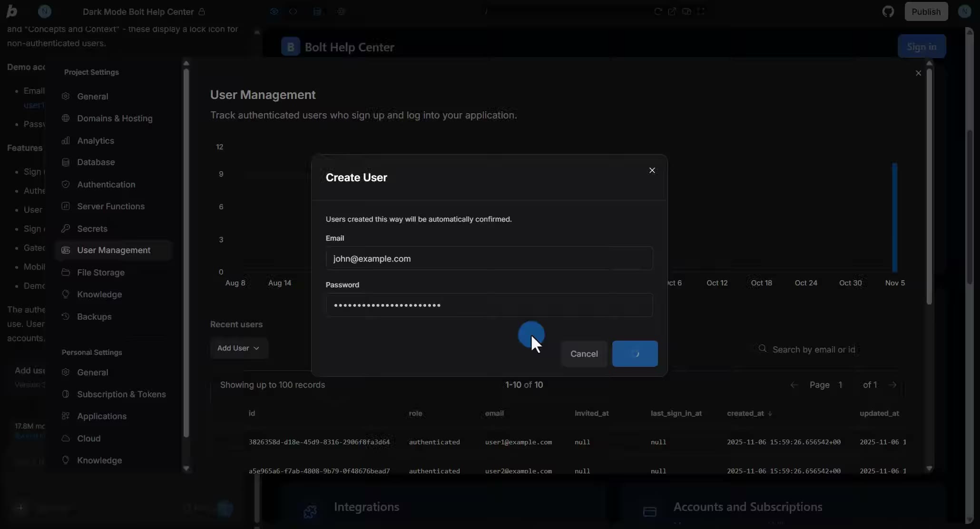980x529 pixels.
Task: Go to previous page of user records
Action: coord(794,385)
